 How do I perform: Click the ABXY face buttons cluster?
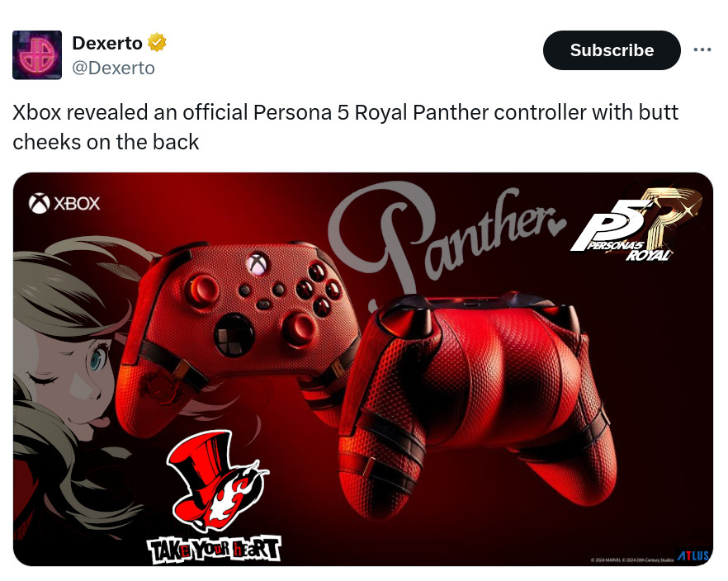[x=318, y=288]
